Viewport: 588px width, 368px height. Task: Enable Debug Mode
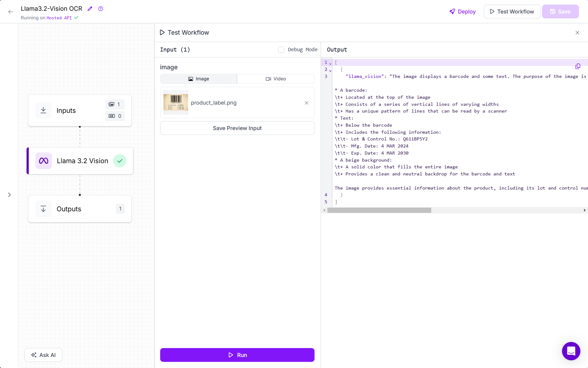[281, 49]
